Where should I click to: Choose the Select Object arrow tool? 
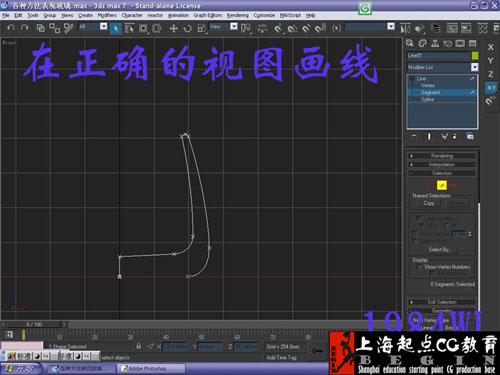[115, 28]
